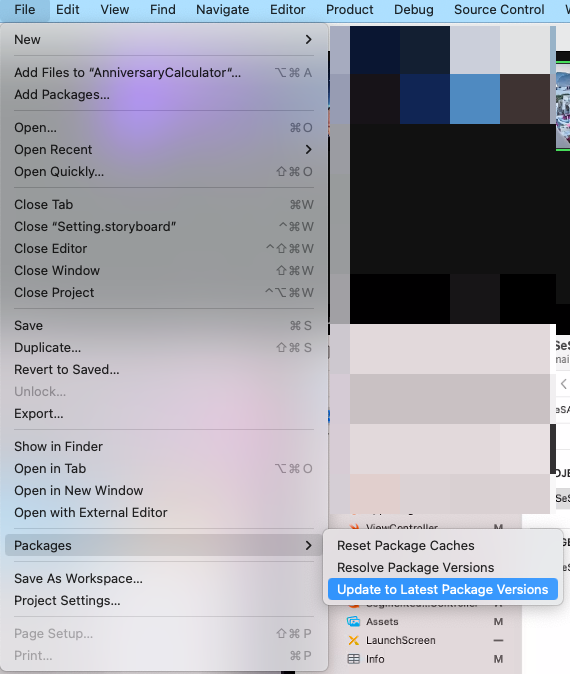Choose Export… menu item

click(164, 414)
